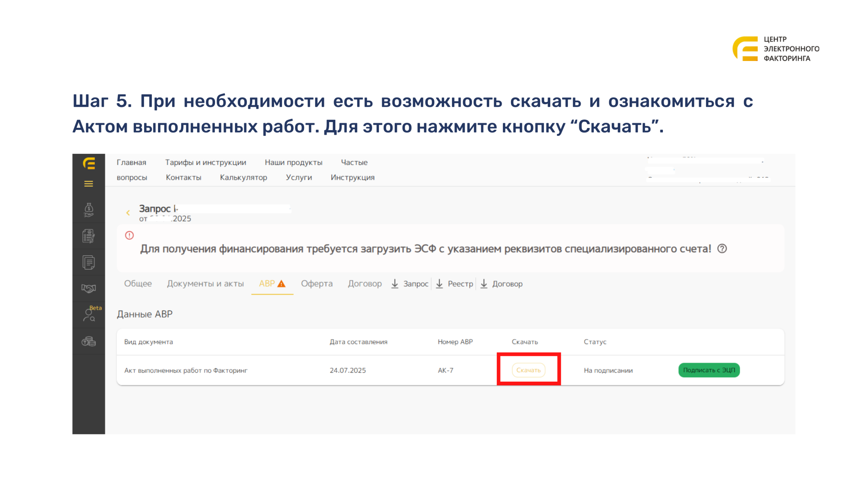868x488 pixels.
Task: Click the Данные АВР section heading
Action: coord(144,314)
